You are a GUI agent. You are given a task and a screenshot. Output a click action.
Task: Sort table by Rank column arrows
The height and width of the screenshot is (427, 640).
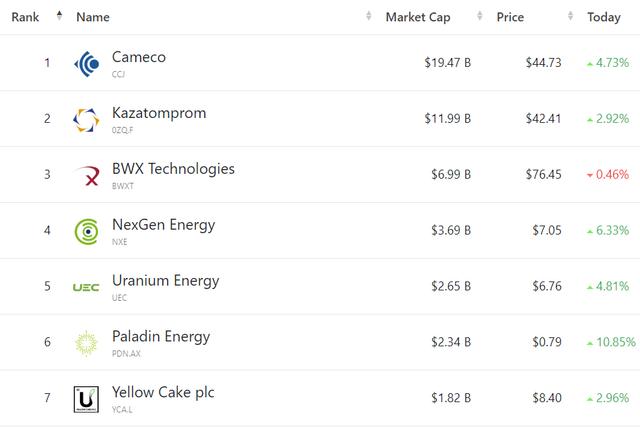tap(58, 16)
